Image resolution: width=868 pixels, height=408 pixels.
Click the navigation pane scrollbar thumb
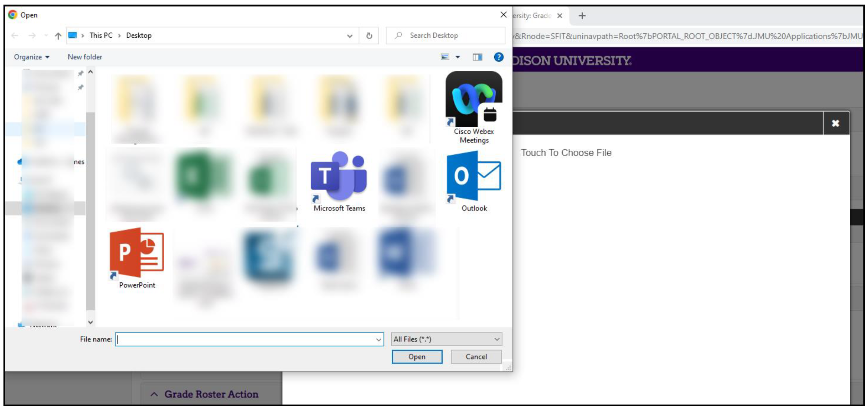coord(90,211)
